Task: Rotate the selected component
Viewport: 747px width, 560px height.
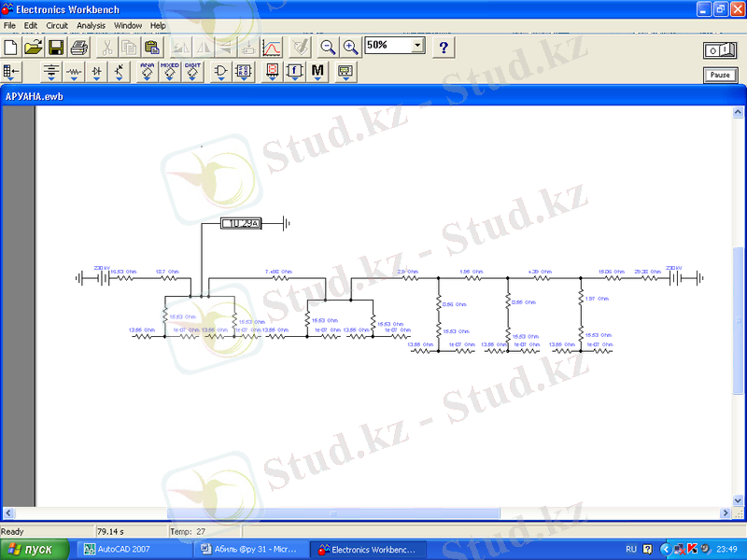Action: (x=180, y=48)
